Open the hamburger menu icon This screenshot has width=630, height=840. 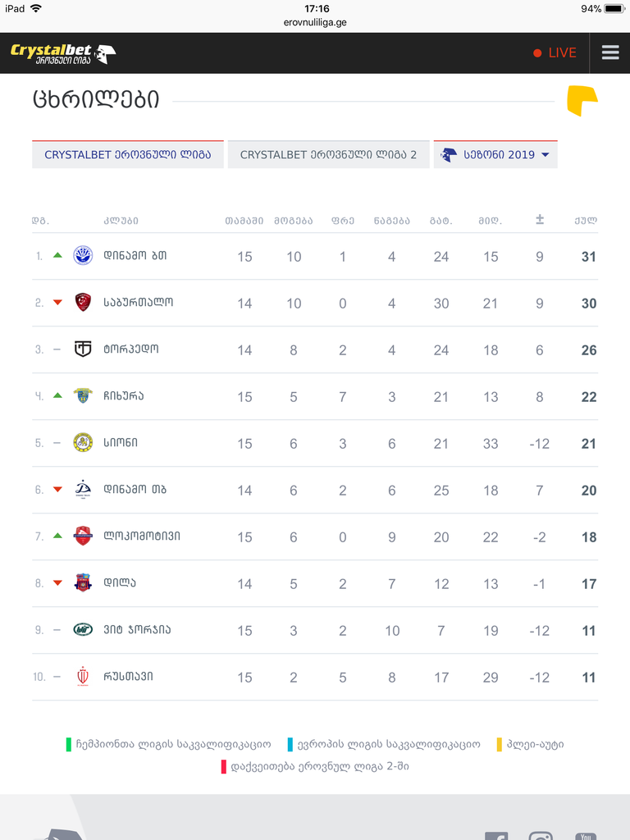tap(610, 52)
